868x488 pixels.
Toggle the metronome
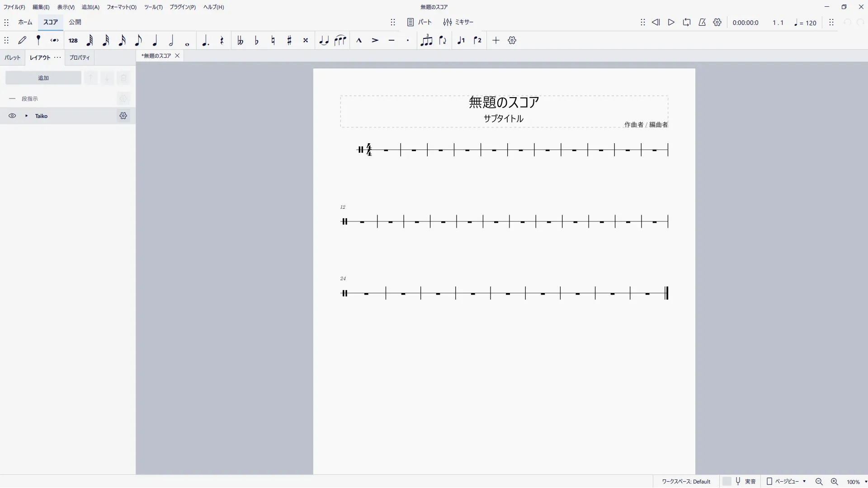tap(702, 22)
